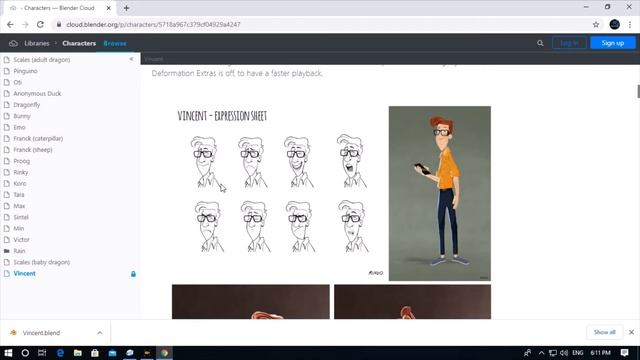The height and width of the screenshot is (360, 640).
Task: Click the site padlock icon
Action: 59,24
